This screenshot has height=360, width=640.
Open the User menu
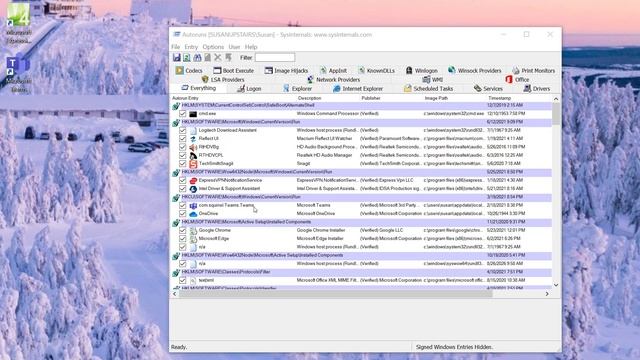(234, 47)
